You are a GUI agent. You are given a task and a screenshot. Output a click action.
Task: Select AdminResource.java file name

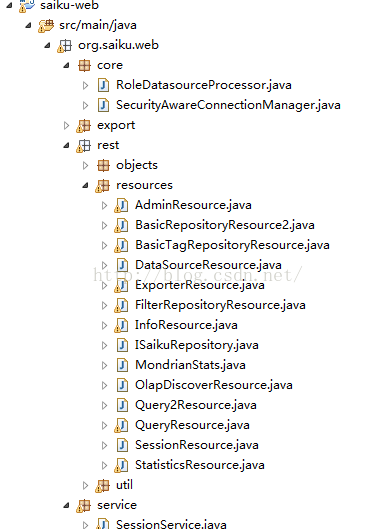[x=193, y=205]
